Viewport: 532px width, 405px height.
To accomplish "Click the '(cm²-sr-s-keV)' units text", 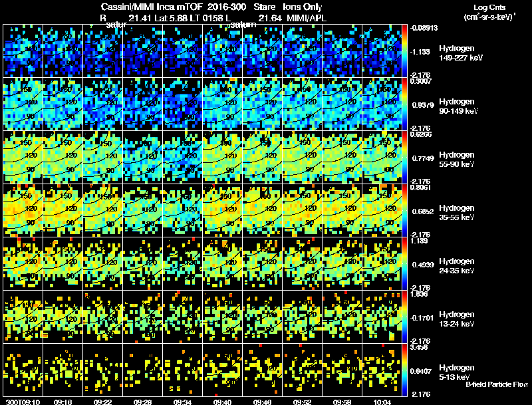I will (489, 17).
